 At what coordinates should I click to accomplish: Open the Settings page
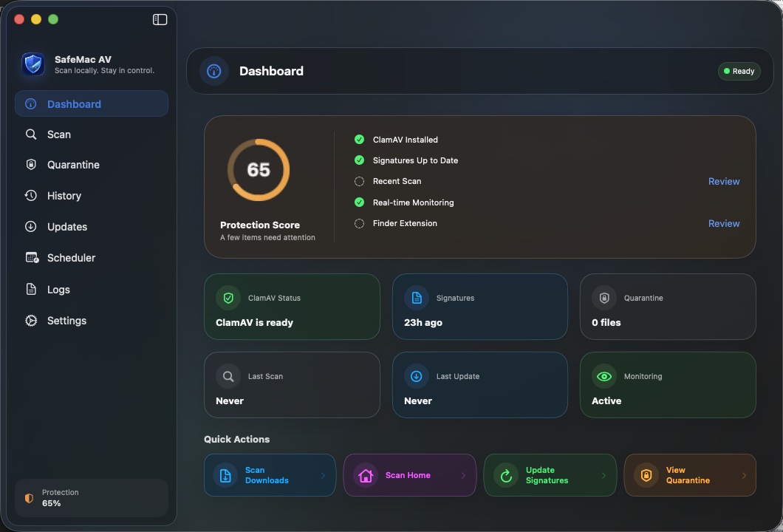point(92,321)
